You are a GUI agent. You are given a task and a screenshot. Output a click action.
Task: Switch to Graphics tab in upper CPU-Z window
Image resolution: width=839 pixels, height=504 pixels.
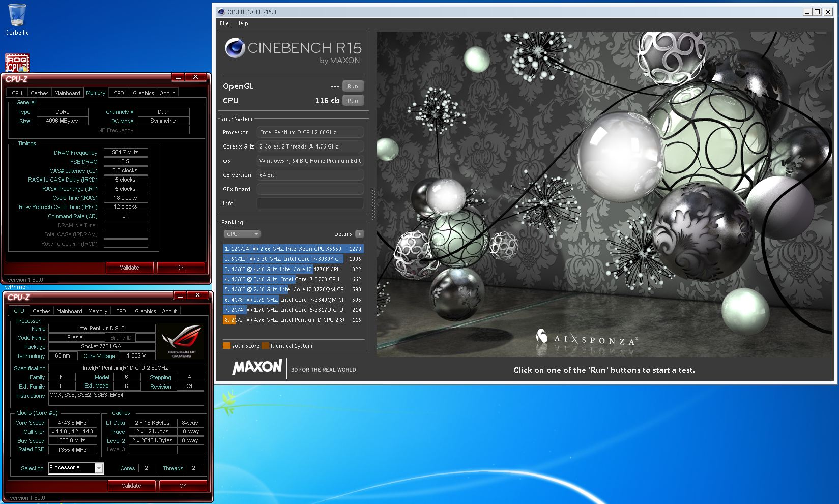(143, 93)
